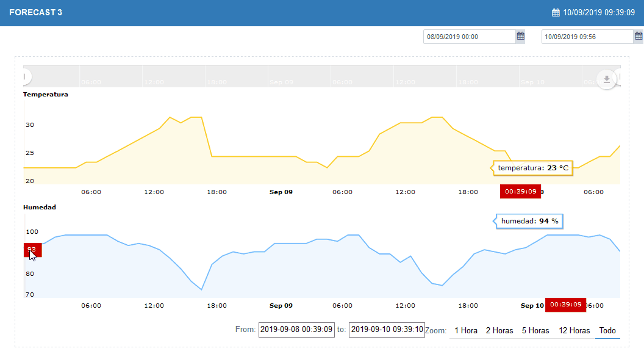Select the Todo zoom option

click(607, 330)
